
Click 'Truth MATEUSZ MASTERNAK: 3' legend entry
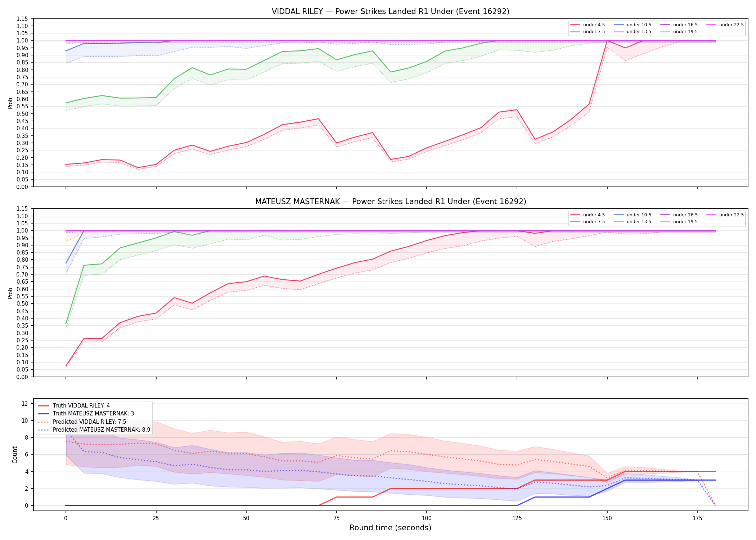coord(86,414)
